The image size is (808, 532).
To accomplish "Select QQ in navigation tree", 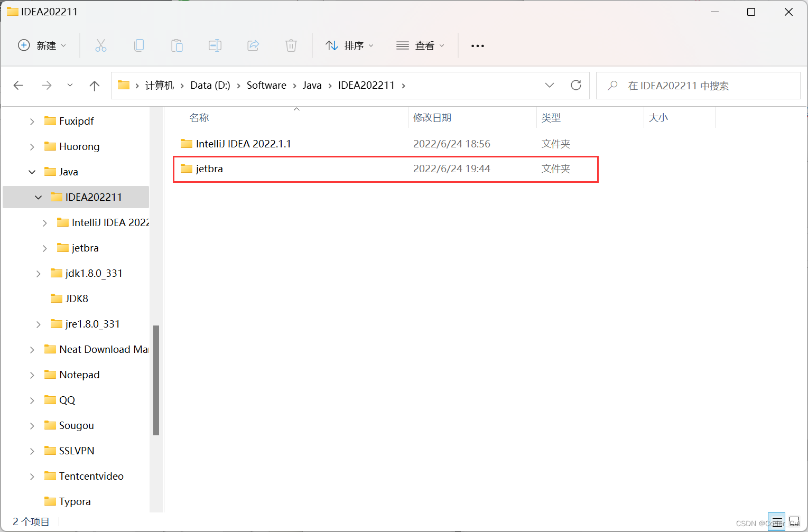I will tap(67, 400).
